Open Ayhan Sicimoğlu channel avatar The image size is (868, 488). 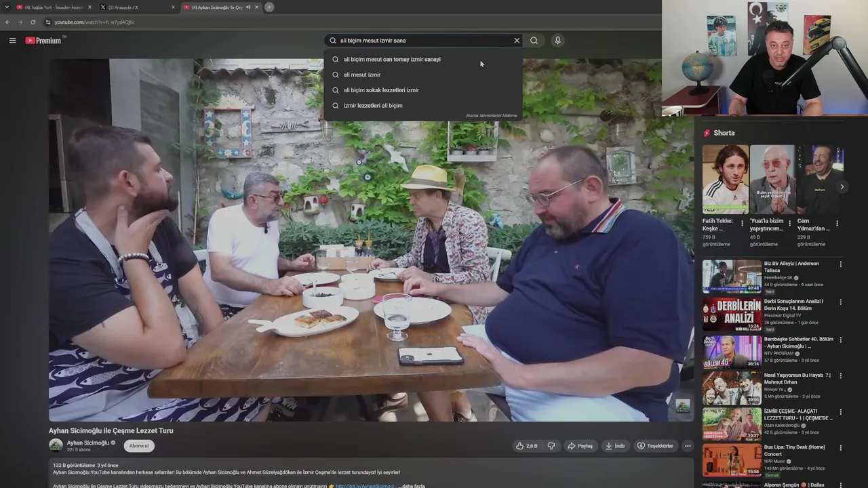coord(56,445)
